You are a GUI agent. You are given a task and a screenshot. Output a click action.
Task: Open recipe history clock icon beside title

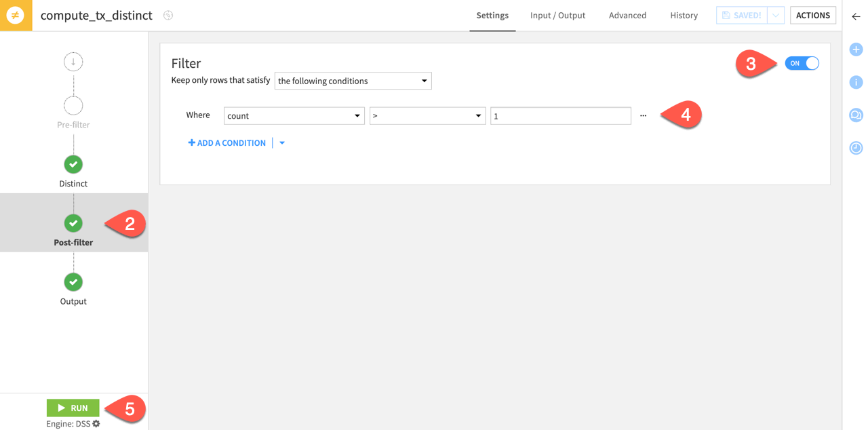pos(168,15)
